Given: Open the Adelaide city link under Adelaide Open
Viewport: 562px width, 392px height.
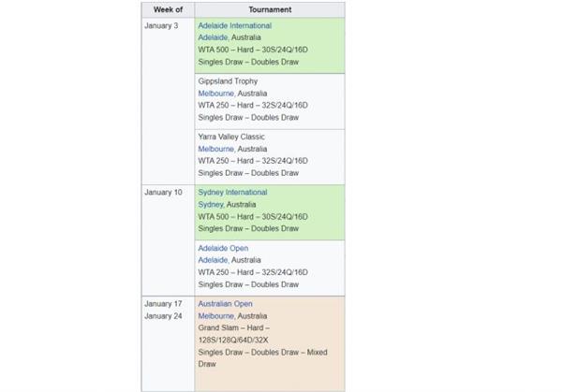Looking at the screenshot, I should (x=213, y=260).
